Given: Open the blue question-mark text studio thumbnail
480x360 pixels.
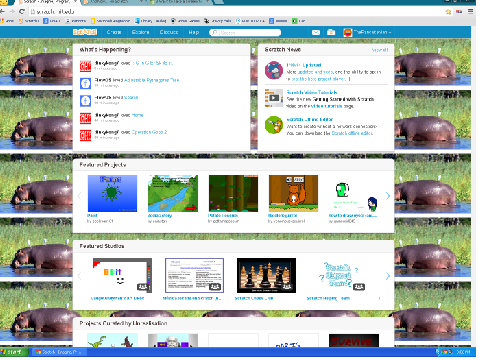Looking at the screenshot, I should [x=338, y=275].
